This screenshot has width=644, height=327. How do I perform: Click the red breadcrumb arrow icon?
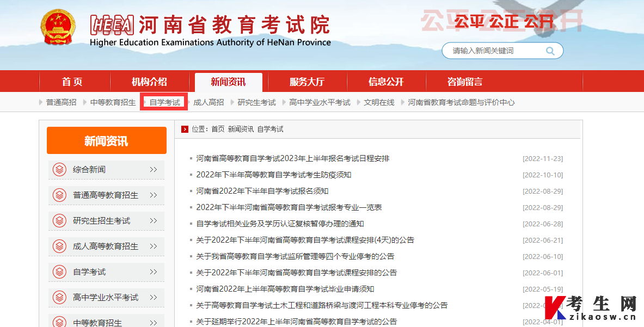(x=185, y=129)
